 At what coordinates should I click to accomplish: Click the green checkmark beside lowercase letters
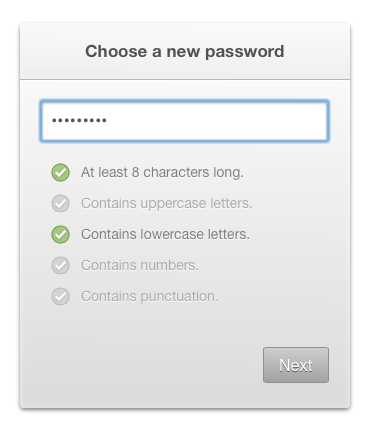[60, 234]
